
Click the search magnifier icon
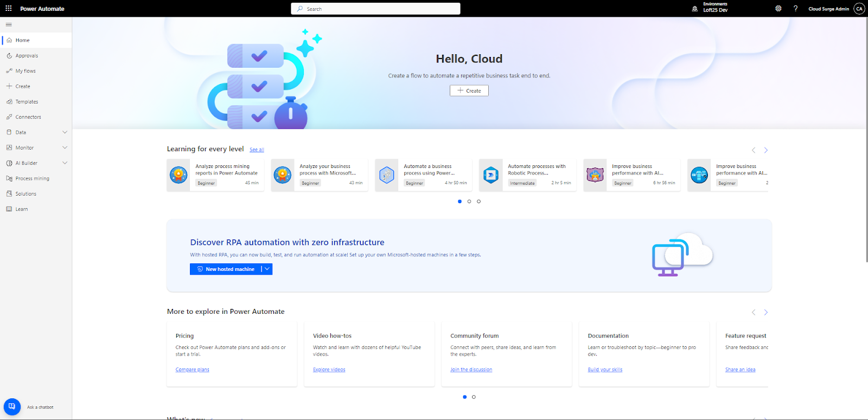coord(300,9)
